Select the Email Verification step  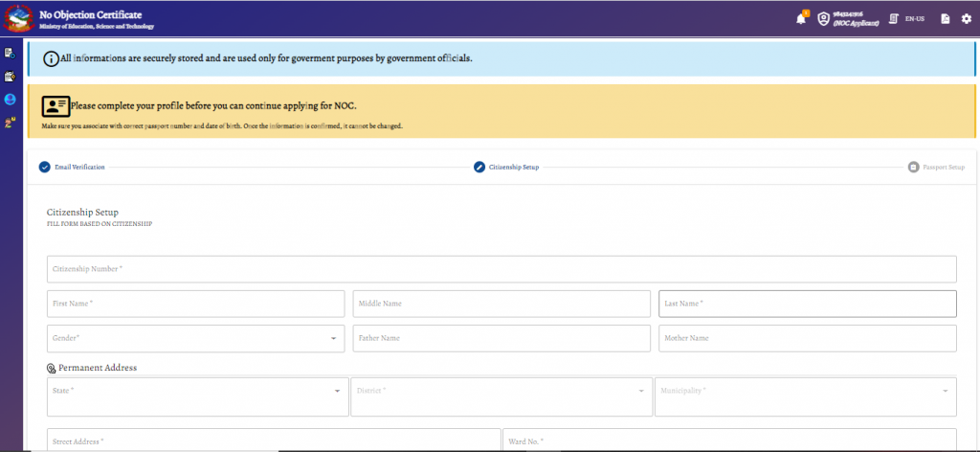pyautogui.click(x=72, y=168)
